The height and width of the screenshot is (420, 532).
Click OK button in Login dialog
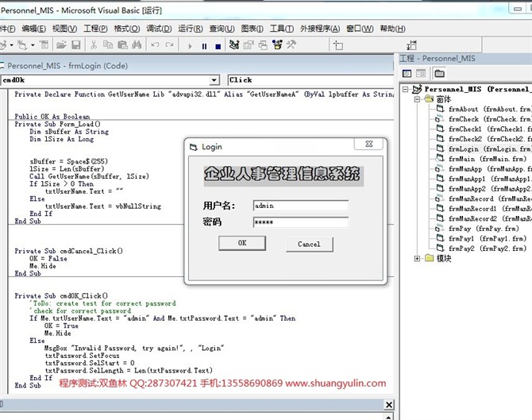[x=241, y=244]
